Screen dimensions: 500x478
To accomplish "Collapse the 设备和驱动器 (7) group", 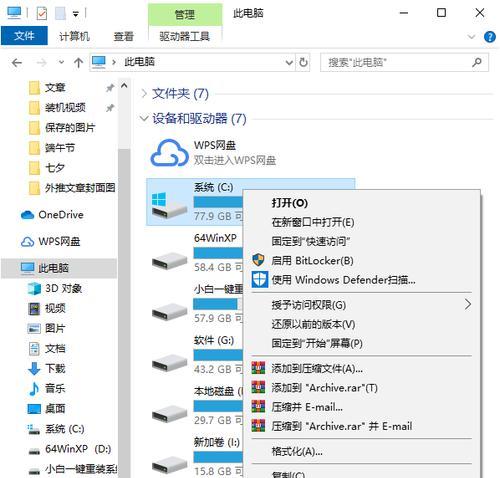I will [x=144, y=118].
